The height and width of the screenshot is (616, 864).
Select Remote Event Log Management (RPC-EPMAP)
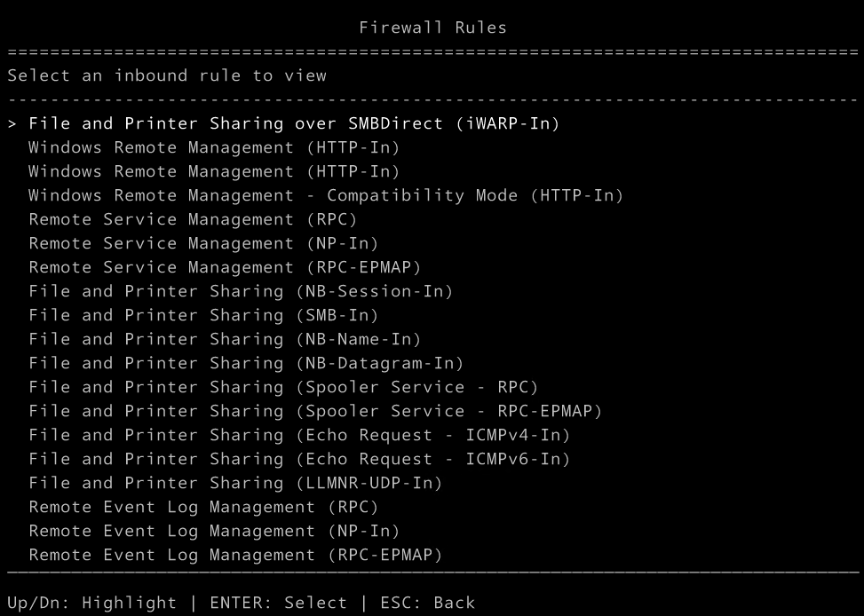pyautogui.click(x=234, y=556)
